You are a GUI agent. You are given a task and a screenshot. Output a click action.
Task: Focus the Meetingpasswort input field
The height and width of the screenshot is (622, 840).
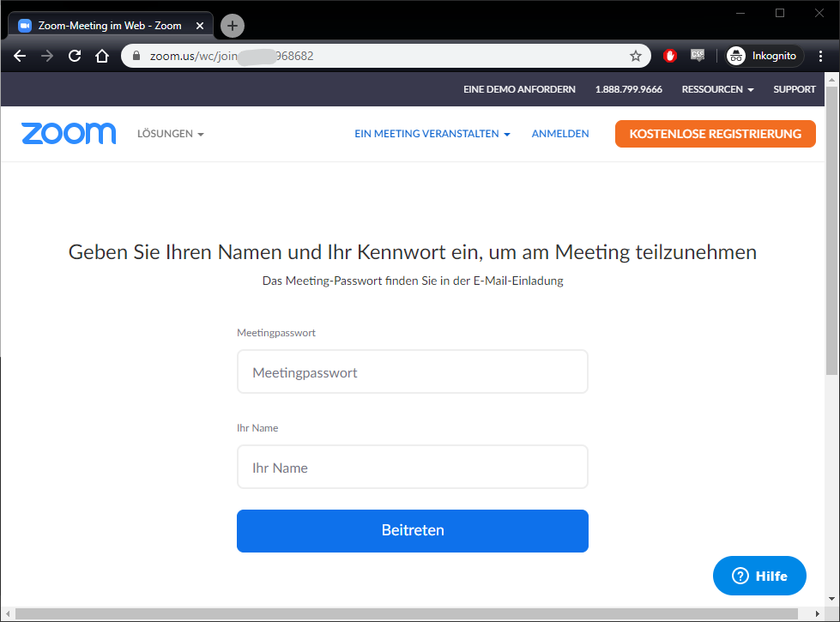[x=413, y=372]
